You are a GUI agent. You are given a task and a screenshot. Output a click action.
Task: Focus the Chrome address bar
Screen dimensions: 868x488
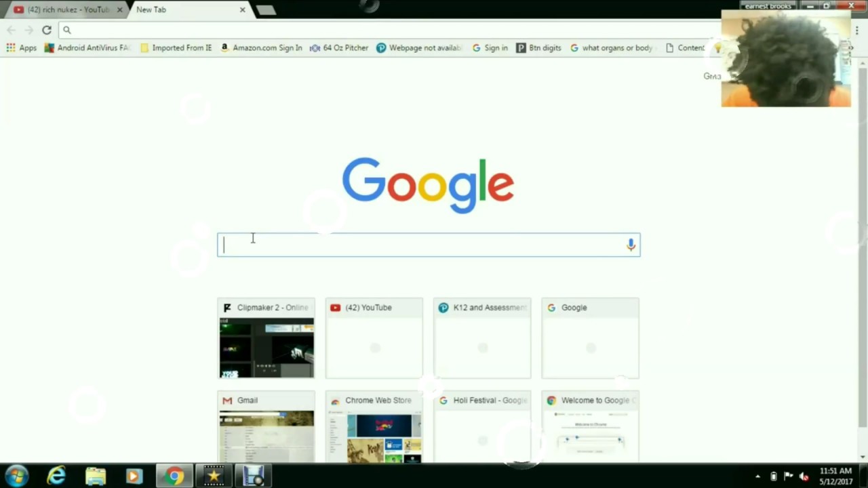pyautogui.click(x=387, y=30)
